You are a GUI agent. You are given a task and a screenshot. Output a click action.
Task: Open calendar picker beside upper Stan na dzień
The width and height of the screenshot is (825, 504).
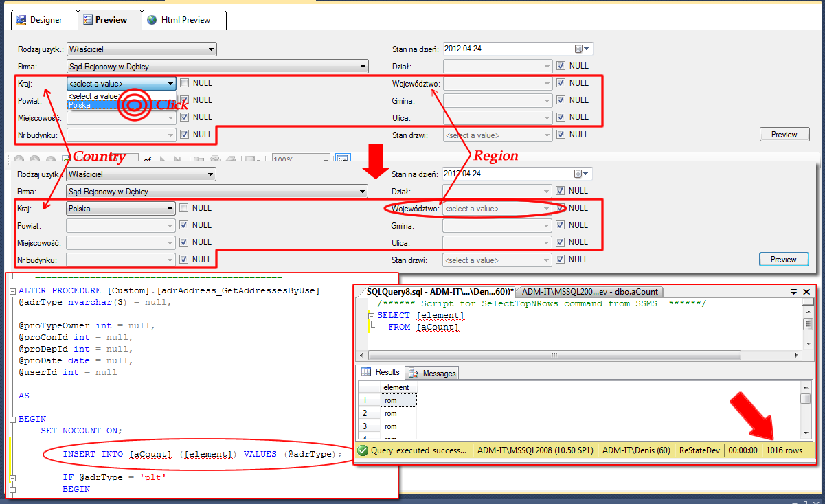pos(583,49)
